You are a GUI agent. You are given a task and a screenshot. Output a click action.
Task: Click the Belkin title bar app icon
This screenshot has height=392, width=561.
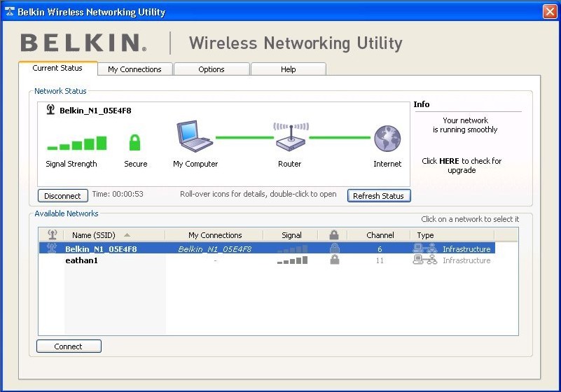(9, 11)
